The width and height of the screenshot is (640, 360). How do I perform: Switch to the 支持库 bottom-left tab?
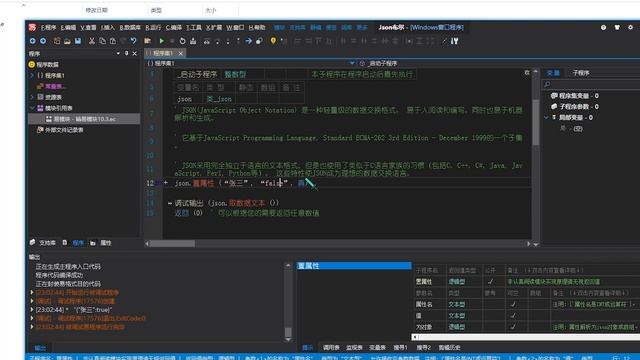(43, 243)
